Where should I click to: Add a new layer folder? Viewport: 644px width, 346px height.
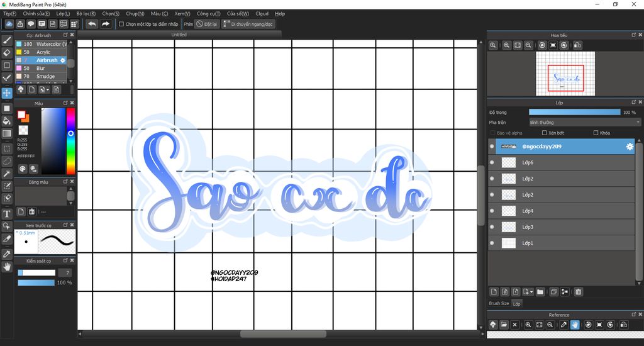tap(540, 292)
